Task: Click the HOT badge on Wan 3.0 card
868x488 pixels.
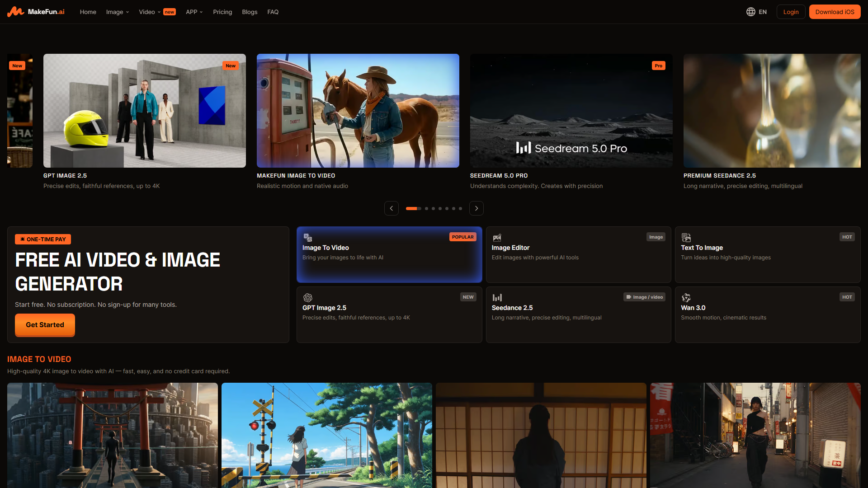Action: pos(847,297)
